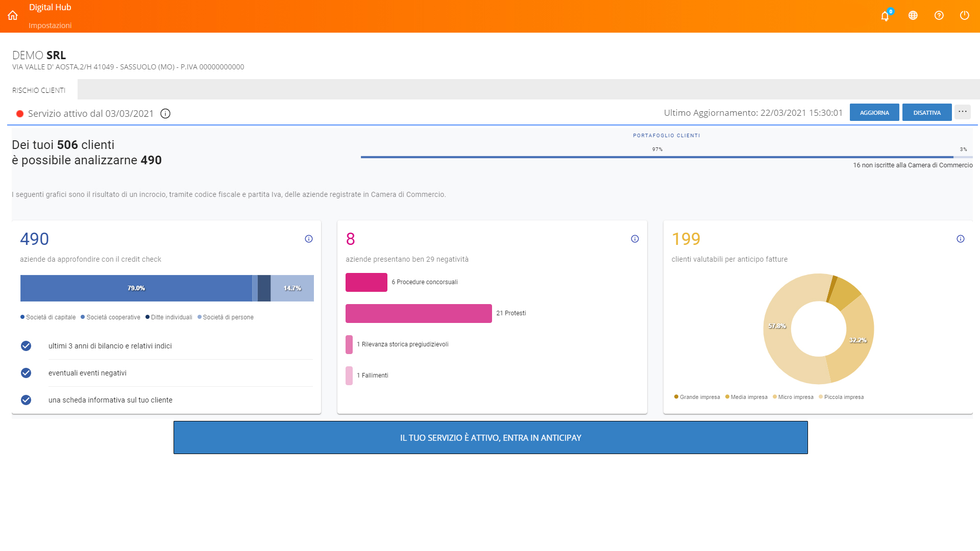
Task: Open Impostazioni in the header
Action: coord(50,26)
